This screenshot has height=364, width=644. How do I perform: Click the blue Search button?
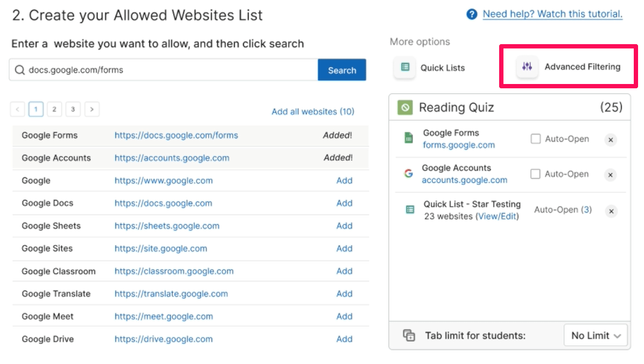(342, 70)
